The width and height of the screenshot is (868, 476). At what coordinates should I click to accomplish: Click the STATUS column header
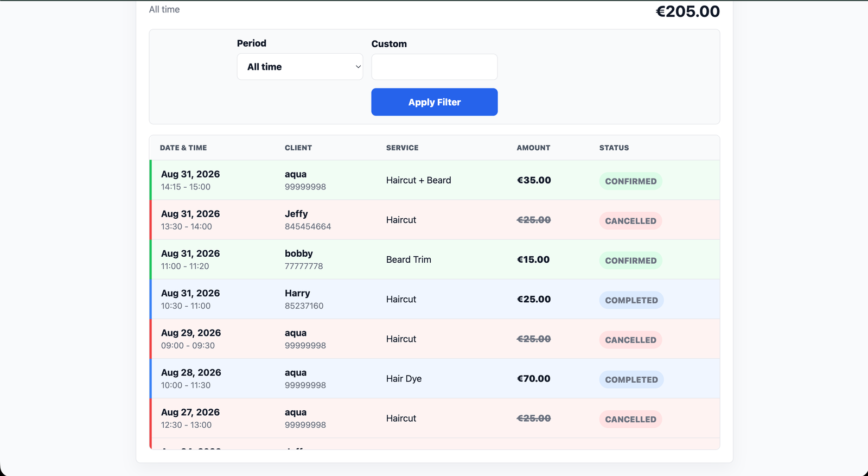[x=614, y=148]
